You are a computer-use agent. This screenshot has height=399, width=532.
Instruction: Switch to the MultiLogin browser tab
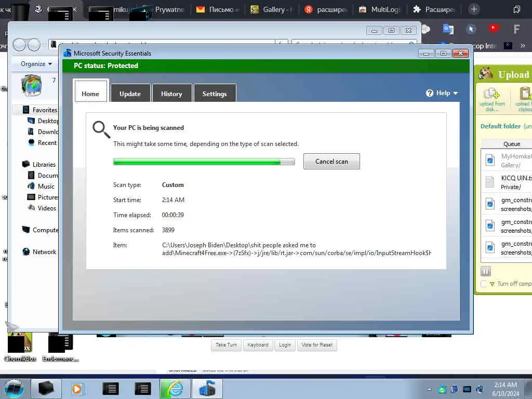tap(380, 9)
